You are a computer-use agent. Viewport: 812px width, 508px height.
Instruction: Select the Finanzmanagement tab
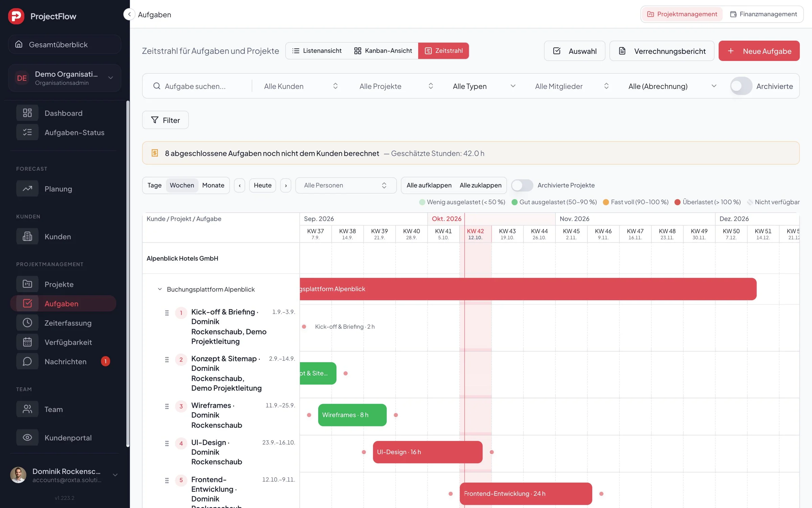point(763,14)
